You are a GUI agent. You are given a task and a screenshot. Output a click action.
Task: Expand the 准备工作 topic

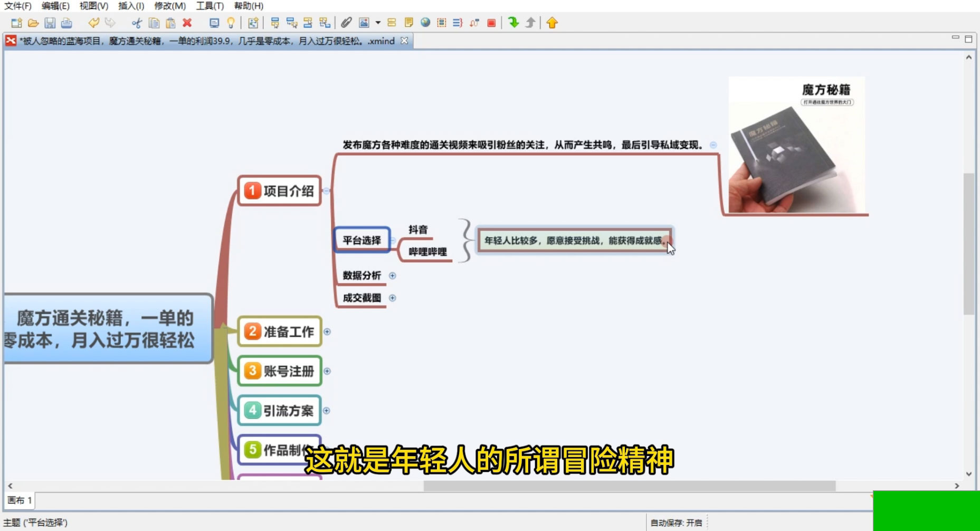(x=327, y=331)
